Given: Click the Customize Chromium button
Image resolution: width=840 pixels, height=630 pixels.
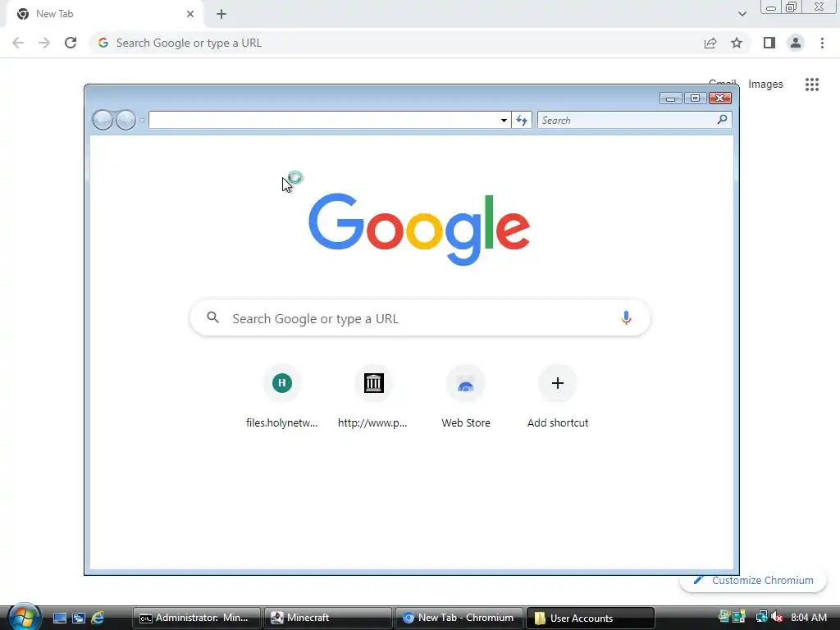Looking at the screenshot, I should pos(754,580).
